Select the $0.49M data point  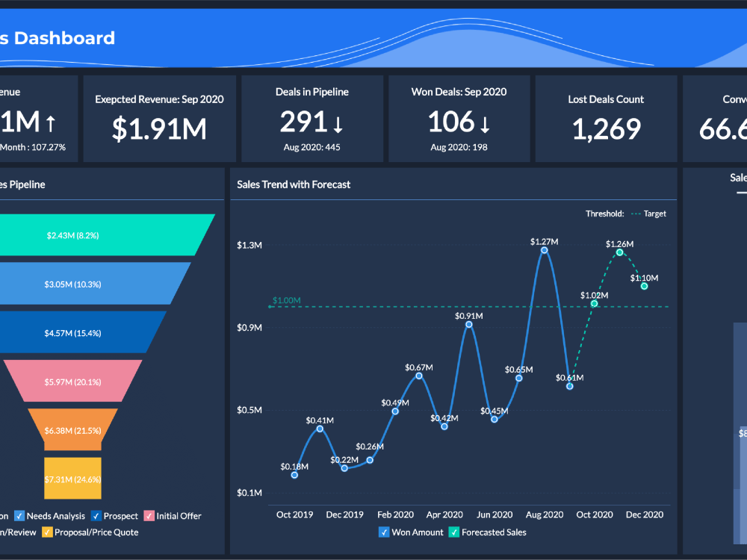(395, 411)
